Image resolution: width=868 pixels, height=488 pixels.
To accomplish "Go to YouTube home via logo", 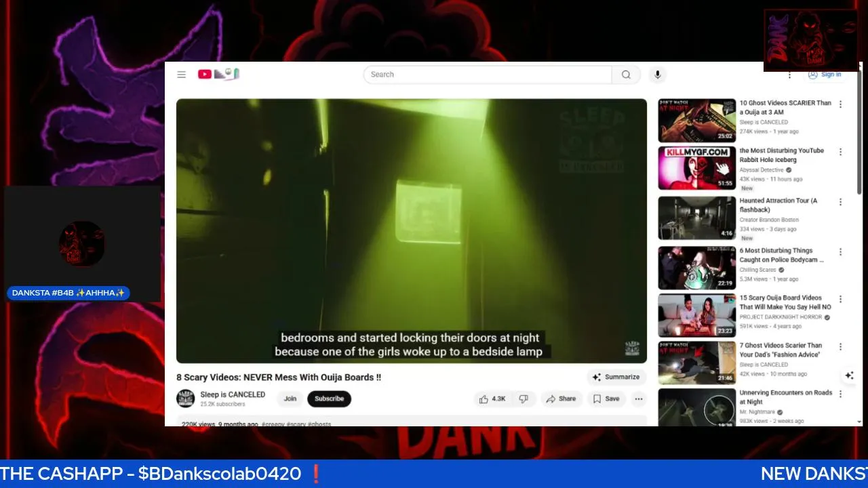I will [218, 75].
